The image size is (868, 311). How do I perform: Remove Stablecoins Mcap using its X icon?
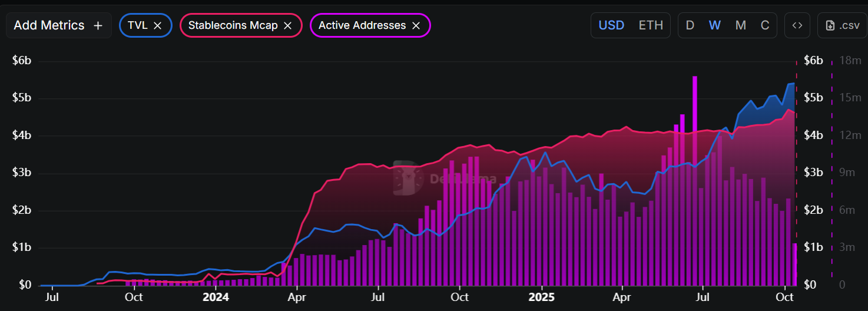(x=287, y=25)
